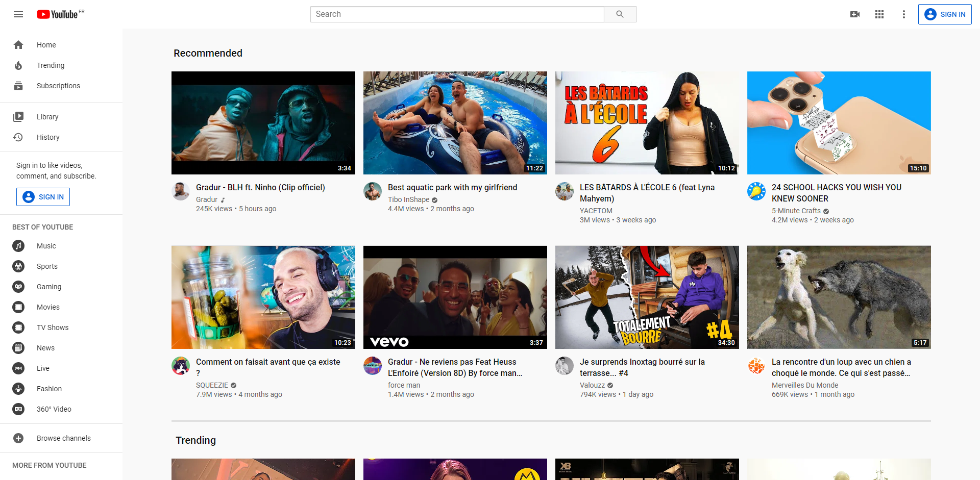The width and height of the screenshot is (980, 480).
Task: Open the hamburger guide menu
Action: point(18,14)
